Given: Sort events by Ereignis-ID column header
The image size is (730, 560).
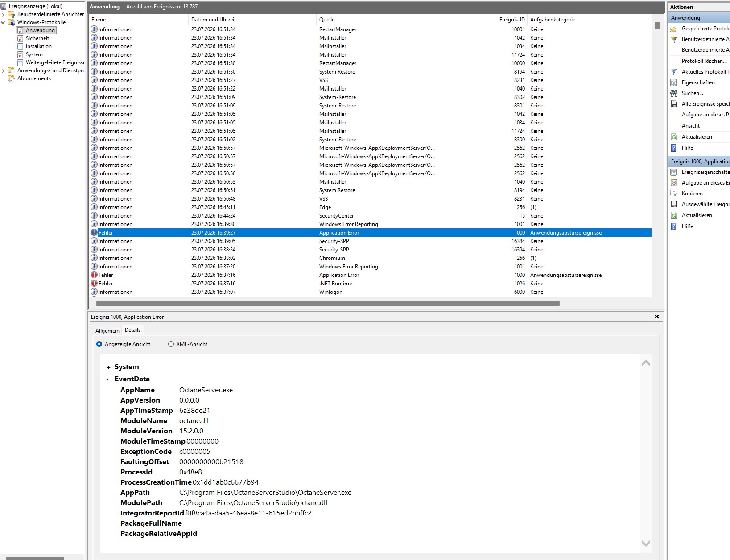Looking at the screenshot, I should 512,20.
